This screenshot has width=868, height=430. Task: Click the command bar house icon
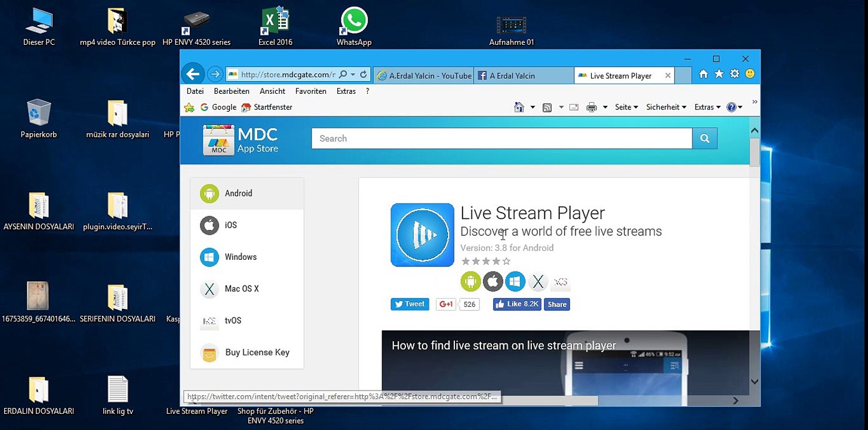point(519,107)
